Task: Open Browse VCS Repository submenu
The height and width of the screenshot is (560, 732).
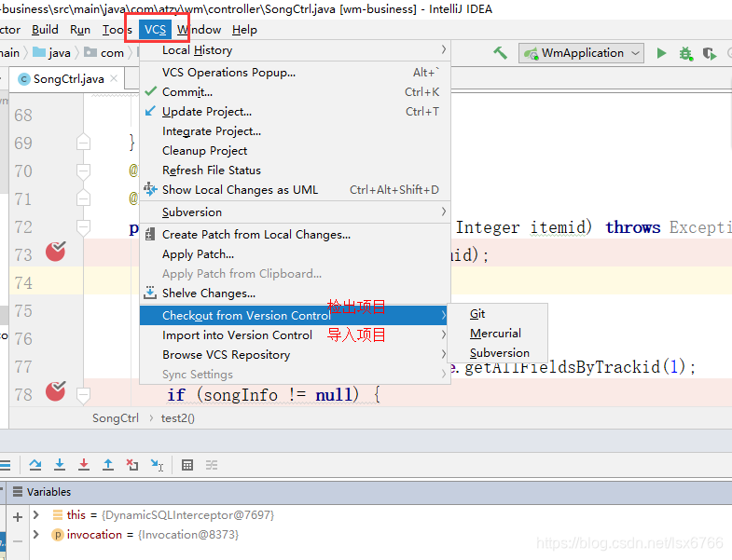Action: pos(295,355)
